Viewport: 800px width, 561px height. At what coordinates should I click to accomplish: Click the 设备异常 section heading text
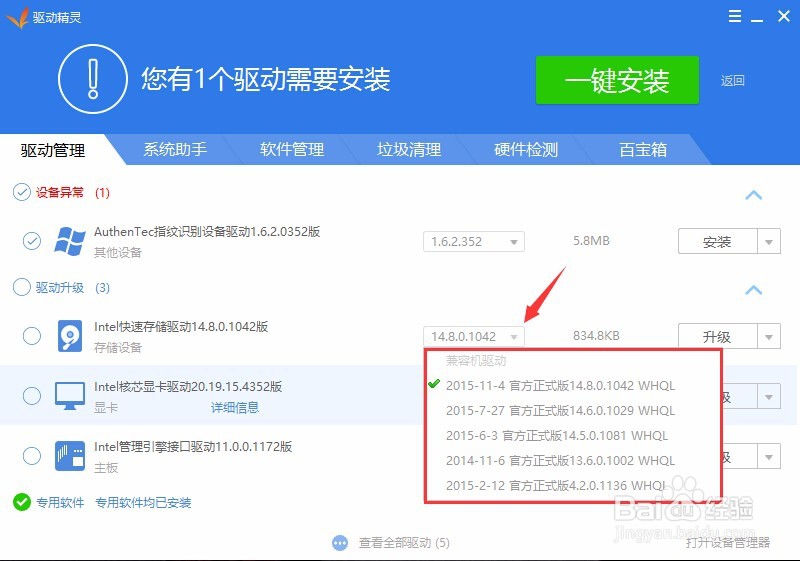click(x=60, y=192)
